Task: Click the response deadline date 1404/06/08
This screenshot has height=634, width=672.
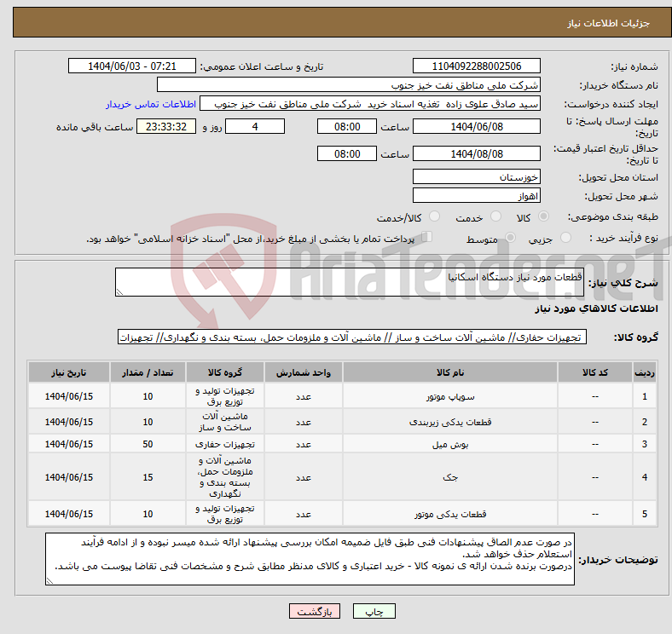Action: coord(477,126)
